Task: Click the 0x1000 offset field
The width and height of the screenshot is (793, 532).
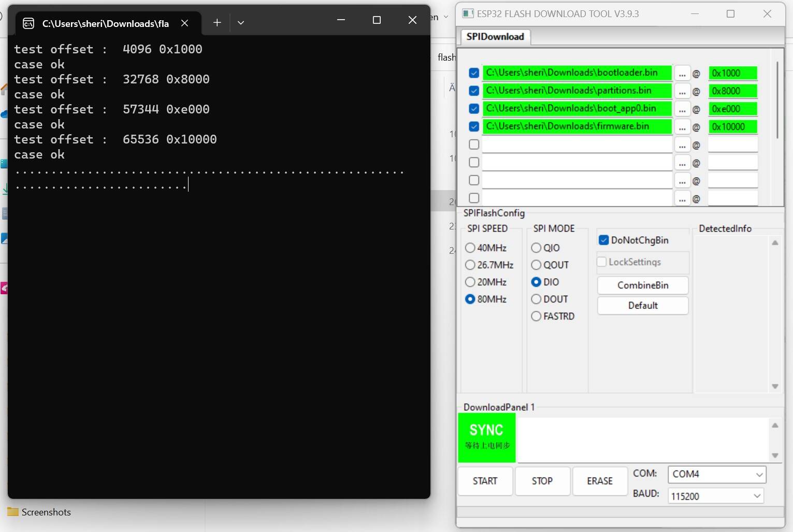Action: coord(733,73)
